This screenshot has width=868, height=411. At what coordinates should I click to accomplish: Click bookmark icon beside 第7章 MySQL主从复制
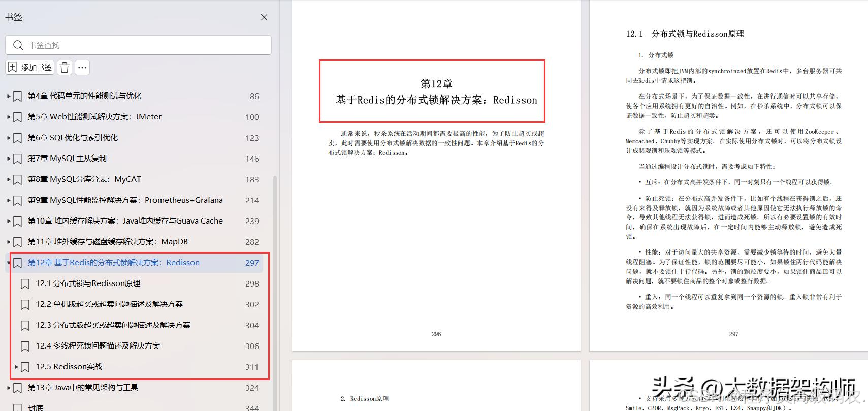point(17,159)
